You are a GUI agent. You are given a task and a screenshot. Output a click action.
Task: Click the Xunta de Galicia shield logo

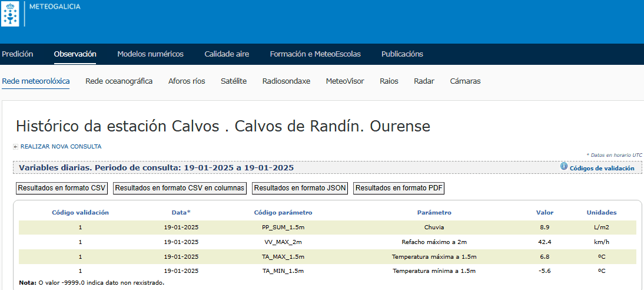pyautogui.click(x=10, y=14)
